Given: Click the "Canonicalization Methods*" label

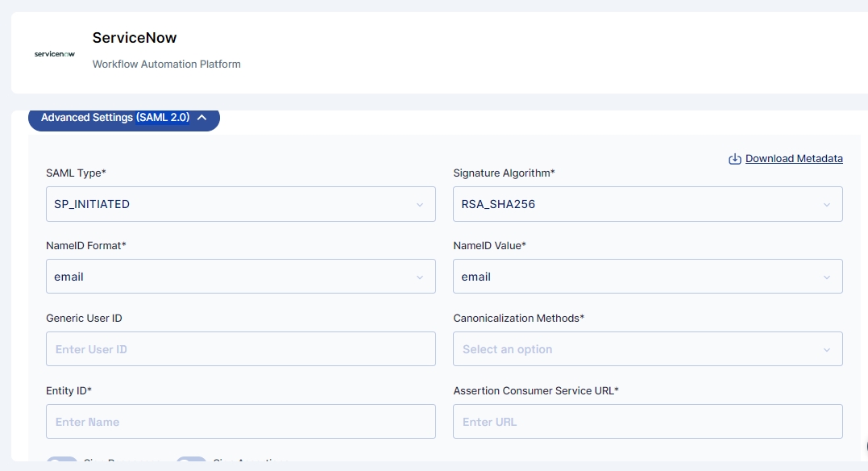Looking at the screenshot, I should click(x=519, y=318).
